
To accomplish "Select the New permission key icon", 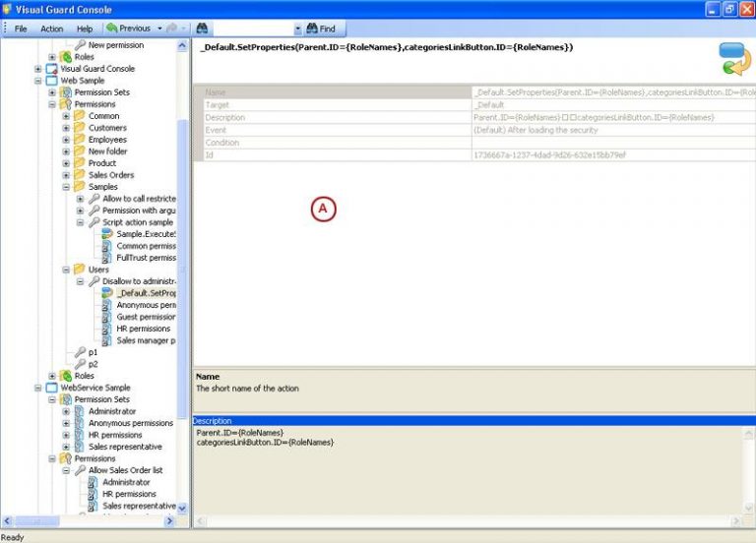I will coord(80,45).
